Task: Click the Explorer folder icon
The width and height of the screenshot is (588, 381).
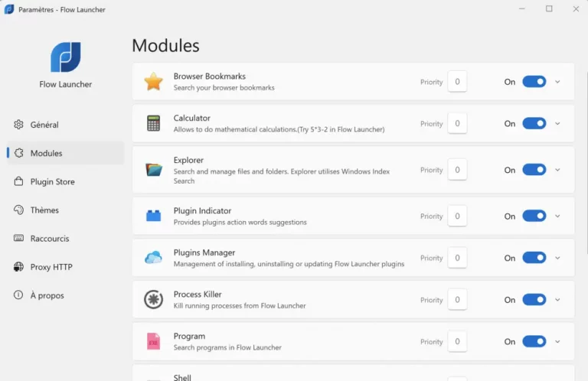Action: tap(154, 170)
